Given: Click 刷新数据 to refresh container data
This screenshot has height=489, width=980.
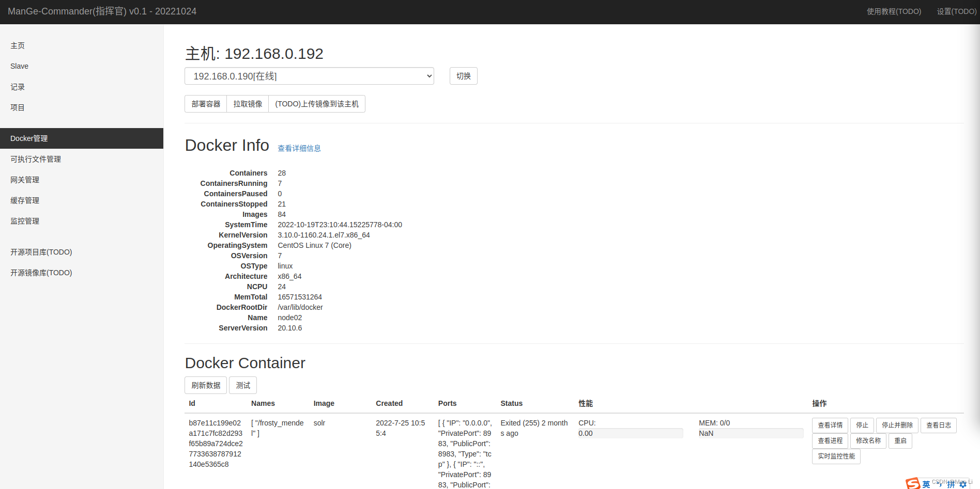Looking at the screenshot, I should pyautogui.click(x=205, y=385).
